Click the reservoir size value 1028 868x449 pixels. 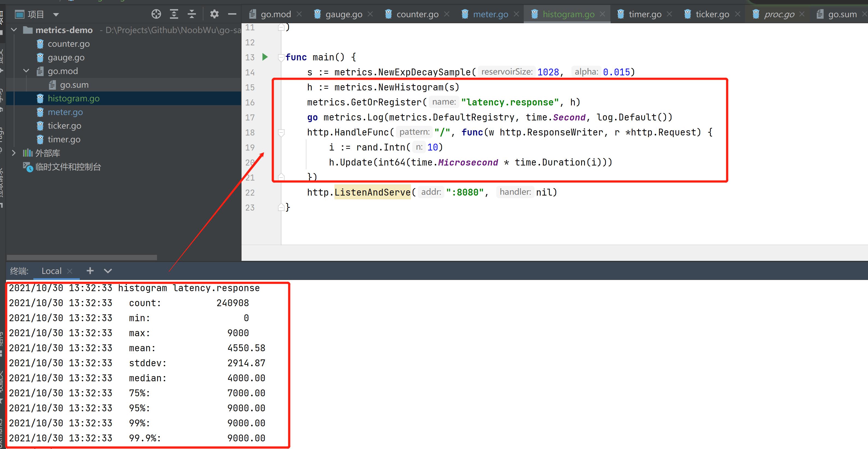548,72
